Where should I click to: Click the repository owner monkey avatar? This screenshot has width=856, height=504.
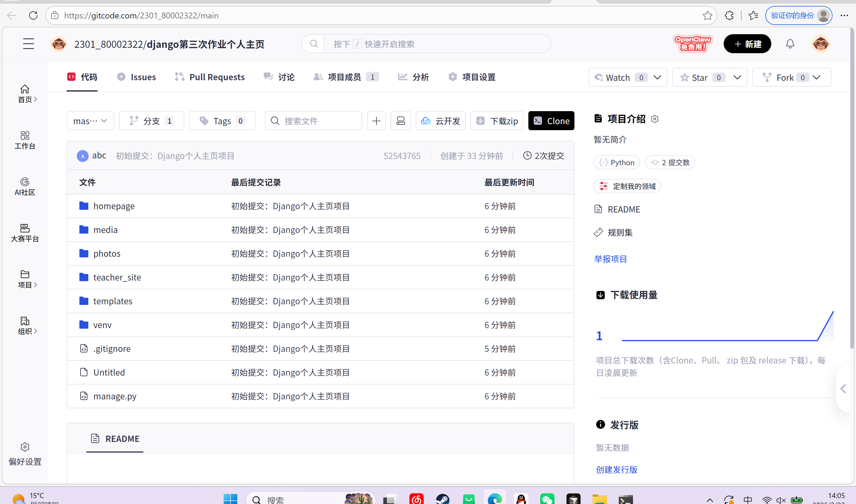pos(59,44)
